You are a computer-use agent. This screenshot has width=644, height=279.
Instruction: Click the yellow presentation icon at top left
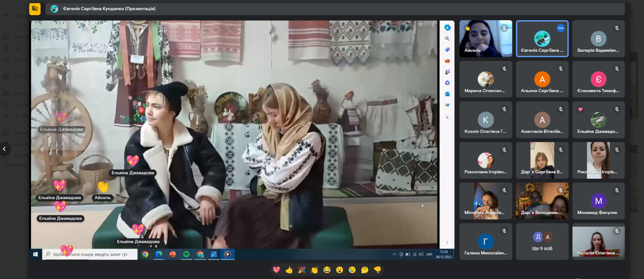coord(35,9)
